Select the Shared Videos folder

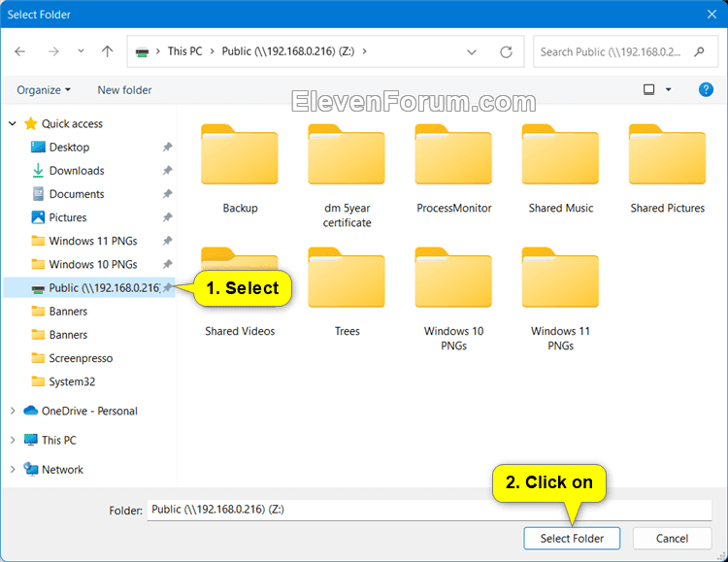tap(240, 331)
